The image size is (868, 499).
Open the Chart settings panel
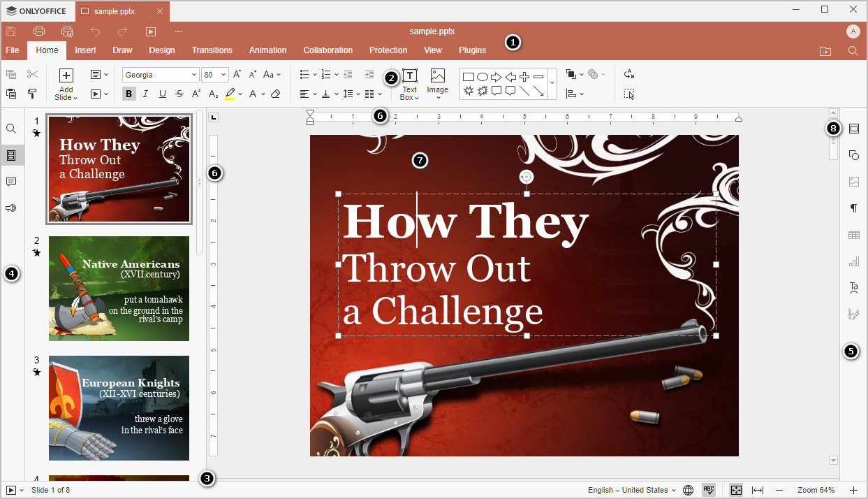(x=853, y=261)
